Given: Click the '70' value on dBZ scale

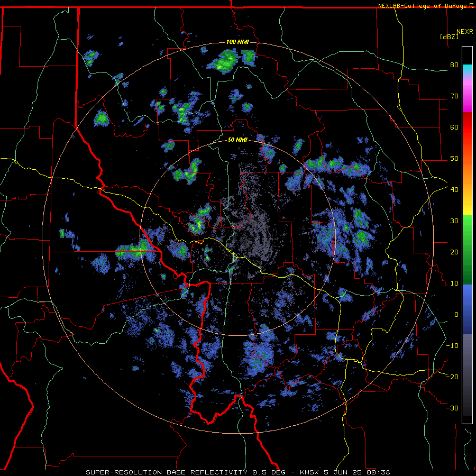Looking at the screenshot, I should (454, 96).
